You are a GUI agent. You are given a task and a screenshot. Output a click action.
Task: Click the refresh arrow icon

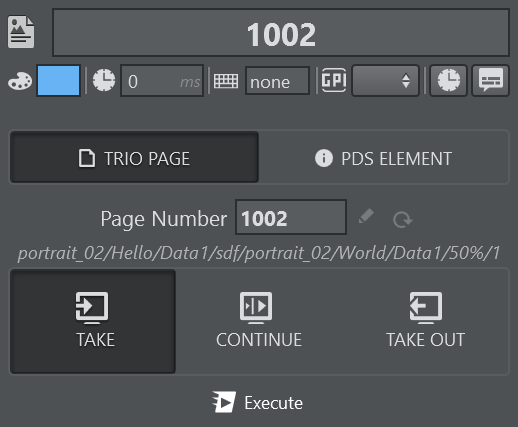403,220
